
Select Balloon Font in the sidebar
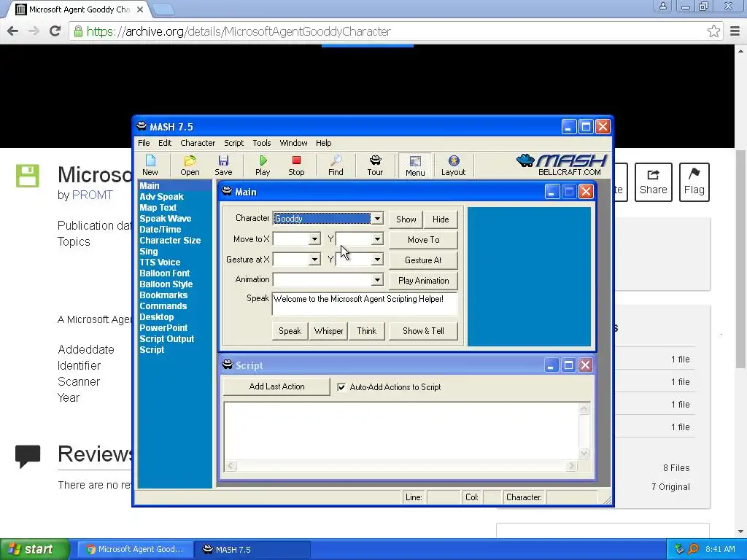164,273
